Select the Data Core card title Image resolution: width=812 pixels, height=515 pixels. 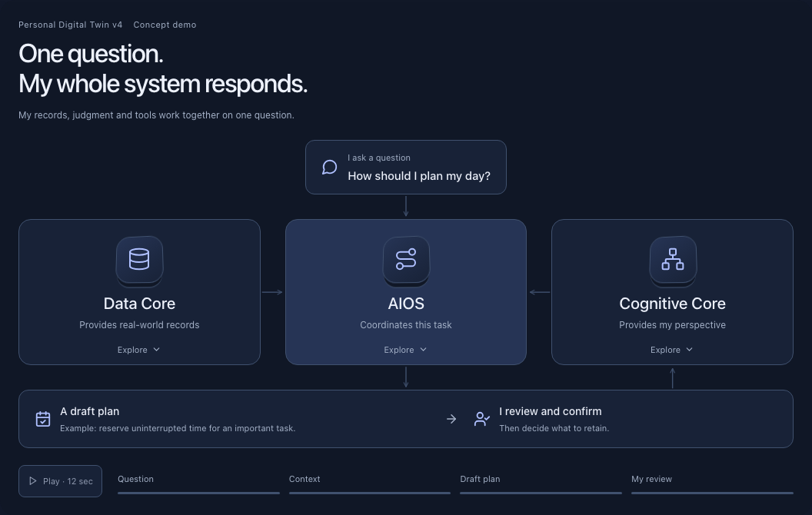click(139, 304)
